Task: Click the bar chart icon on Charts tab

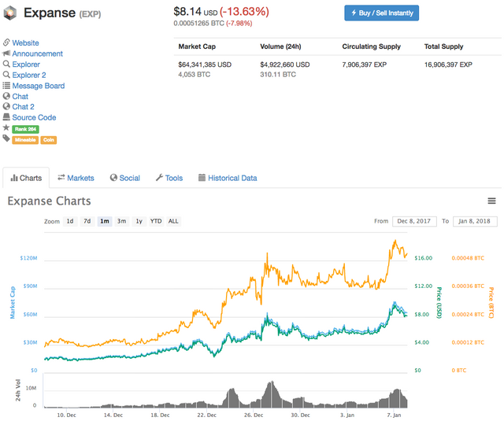Action: [x=14, y=178]
